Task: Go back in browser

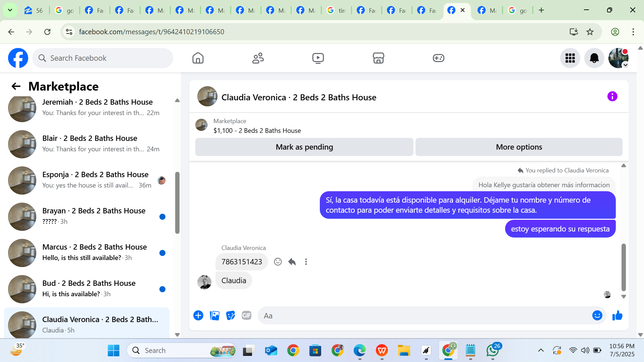Action: coord(11,32)
